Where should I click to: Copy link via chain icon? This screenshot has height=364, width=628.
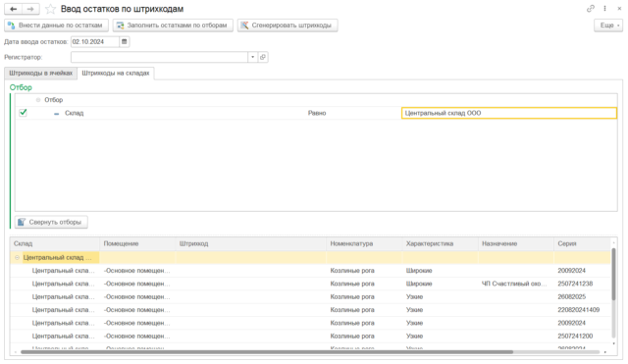pos(591,9)
